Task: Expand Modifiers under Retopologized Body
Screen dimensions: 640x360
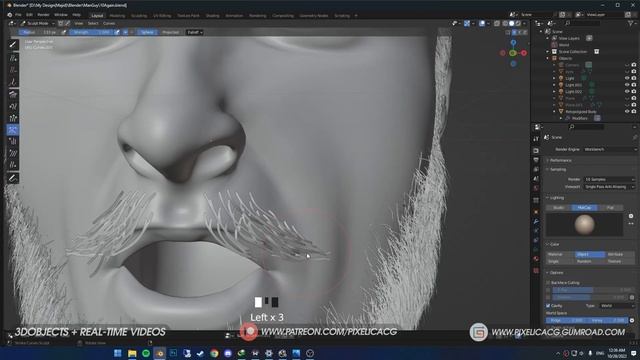Action: [x=561, y=118]
